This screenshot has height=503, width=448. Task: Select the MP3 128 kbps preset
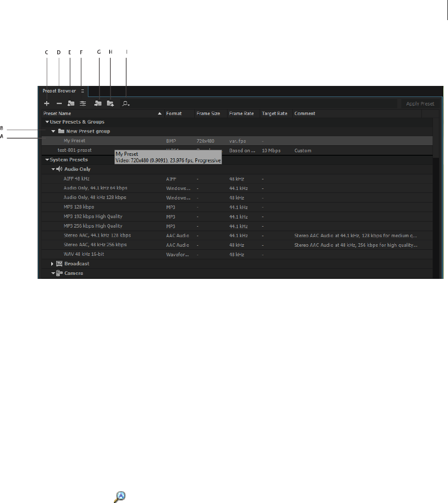click(237, 207)
